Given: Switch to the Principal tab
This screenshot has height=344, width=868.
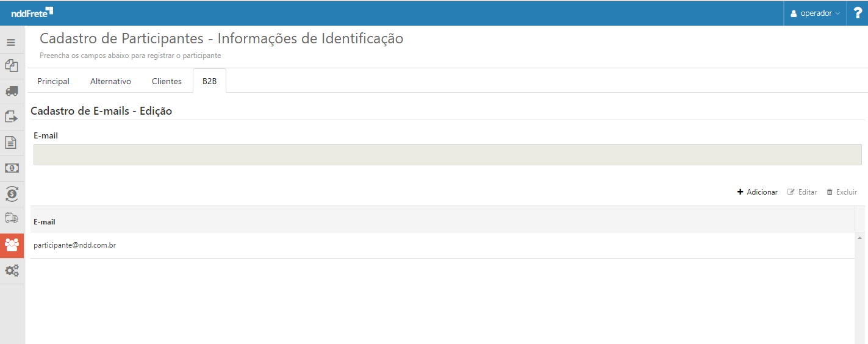Looking at the screenshot, I should coord(53,81).
